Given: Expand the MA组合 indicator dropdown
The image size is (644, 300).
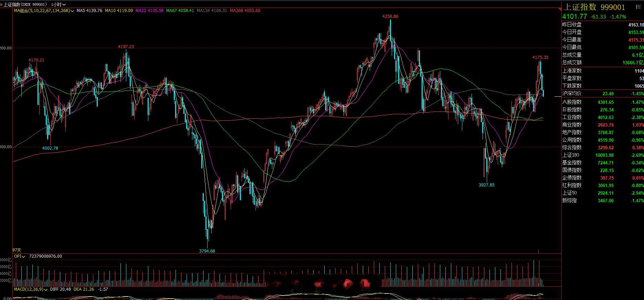Looking at the screenshot, I should coord(44,11).
